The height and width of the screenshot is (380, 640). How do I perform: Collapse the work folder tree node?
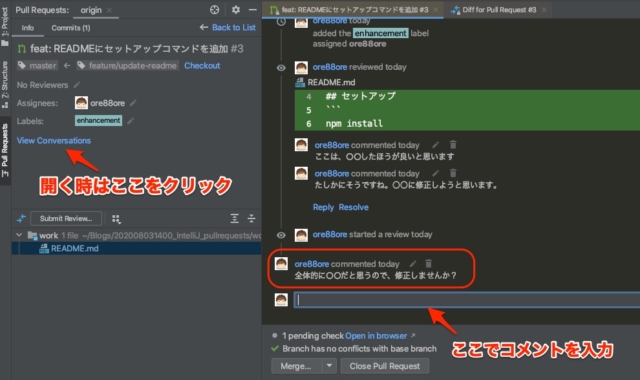point(19,235)
